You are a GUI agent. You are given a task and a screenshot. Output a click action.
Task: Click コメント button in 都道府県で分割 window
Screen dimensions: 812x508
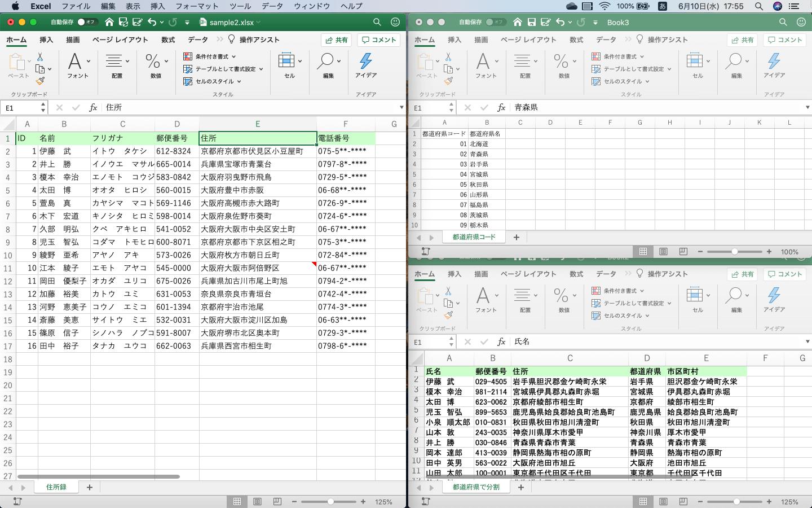tap(785, 274)
